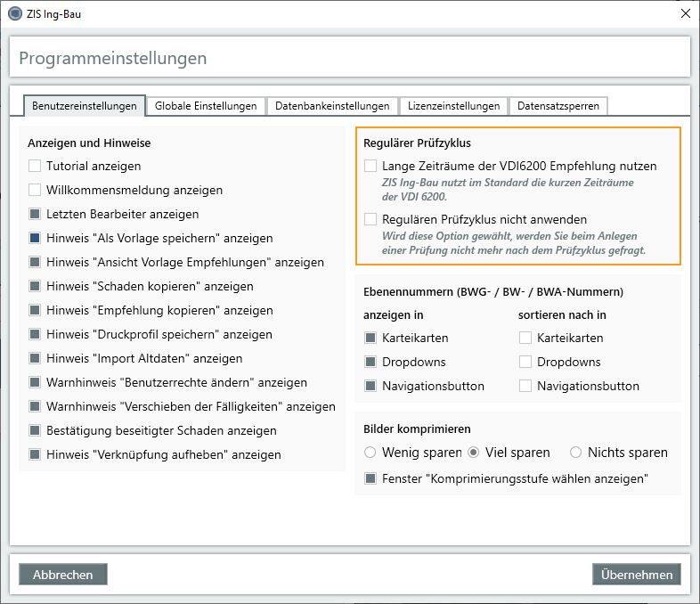This screenshot has height=604, width=700.
Task: Select the Wenig sparen radio option
Action: click(370, 453)
